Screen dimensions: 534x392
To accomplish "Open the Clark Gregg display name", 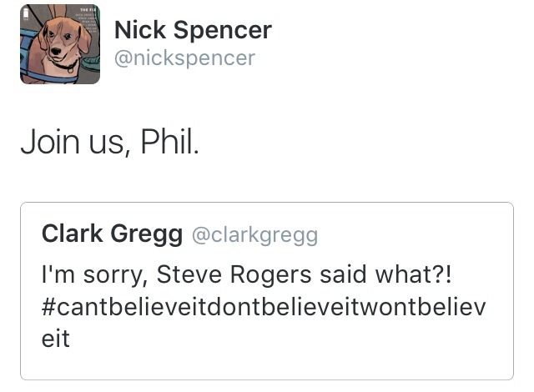I will click(x=112, y=234).
